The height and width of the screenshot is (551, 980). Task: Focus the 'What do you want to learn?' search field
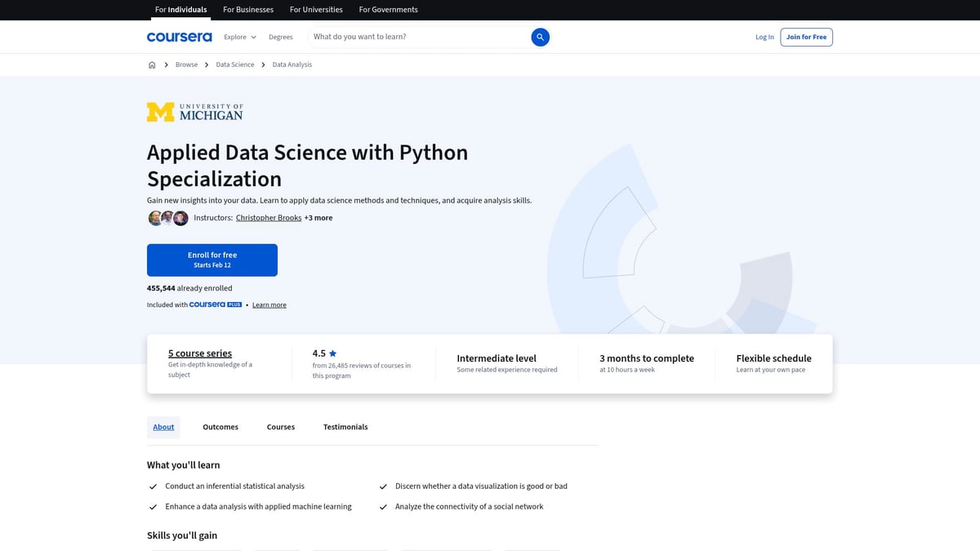tap(420, 37)
